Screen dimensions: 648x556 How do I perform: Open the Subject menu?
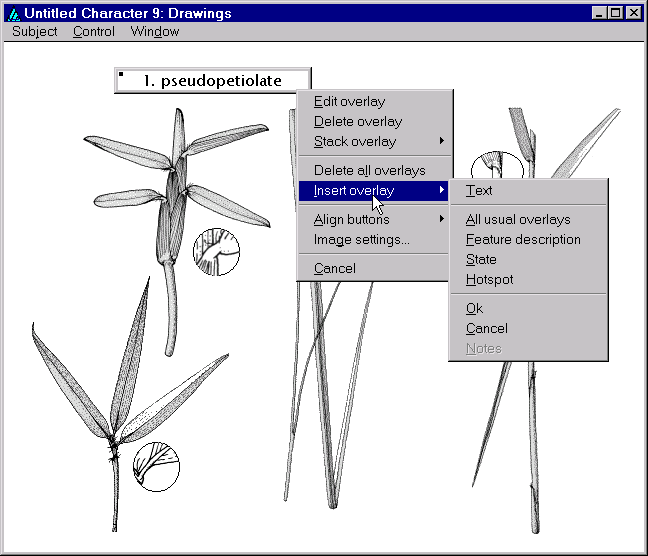[x=35, y=31]
